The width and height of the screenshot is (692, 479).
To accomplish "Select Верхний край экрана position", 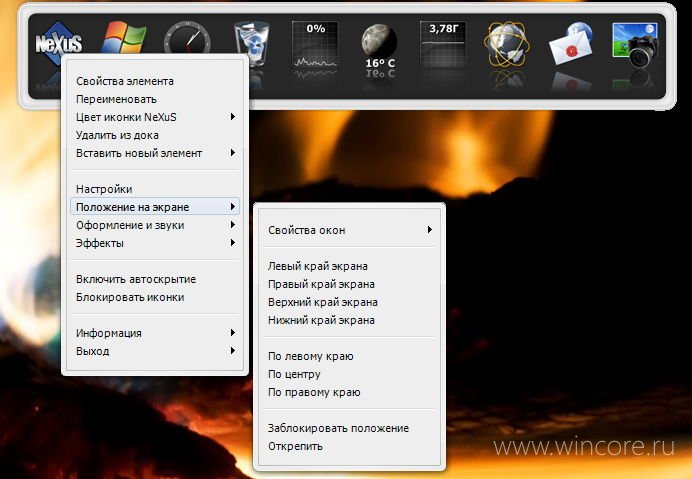I will pos(350,302).
